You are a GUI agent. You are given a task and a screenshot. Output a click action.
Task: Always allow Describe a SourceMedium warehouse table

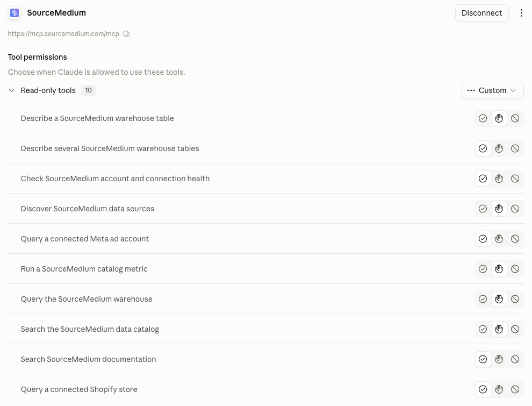point(483,118)
